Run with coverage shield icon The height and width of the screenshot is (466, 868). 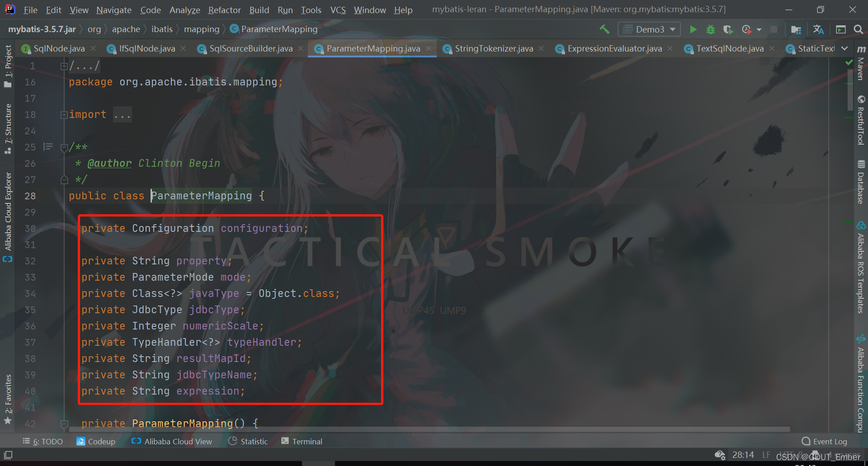728,29
